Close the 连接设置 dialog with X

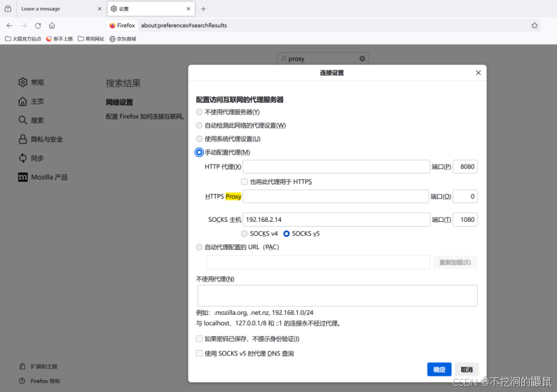(x=479, y=73)
